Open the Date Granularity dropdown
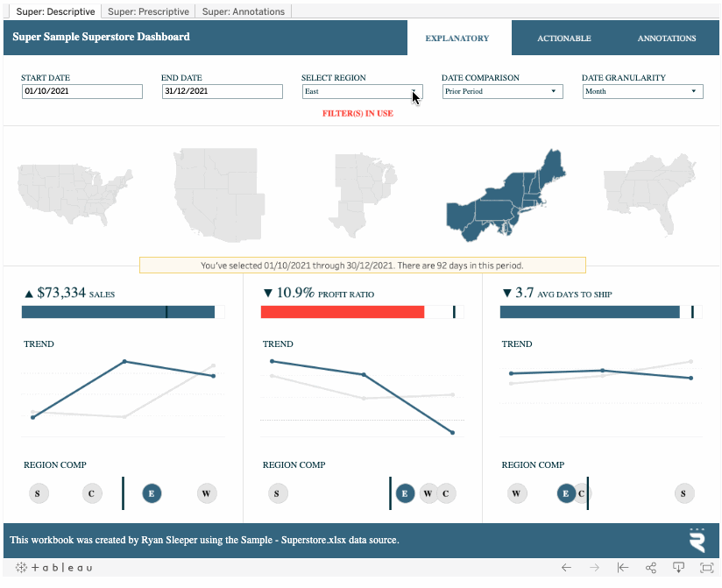The image size is (722, 588). point(642,91)
